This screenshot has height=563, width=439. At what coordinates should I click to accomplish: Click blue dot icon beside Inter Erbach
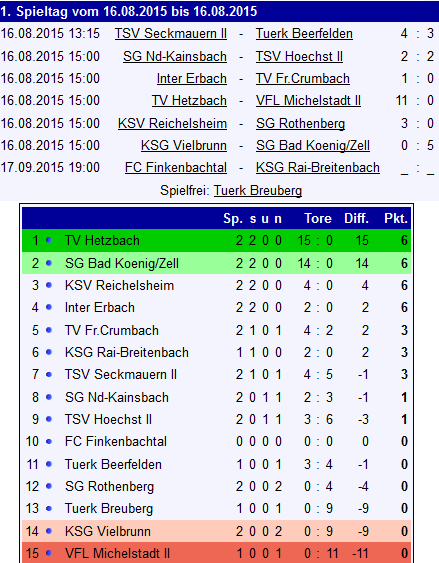(x=49, y=308)
